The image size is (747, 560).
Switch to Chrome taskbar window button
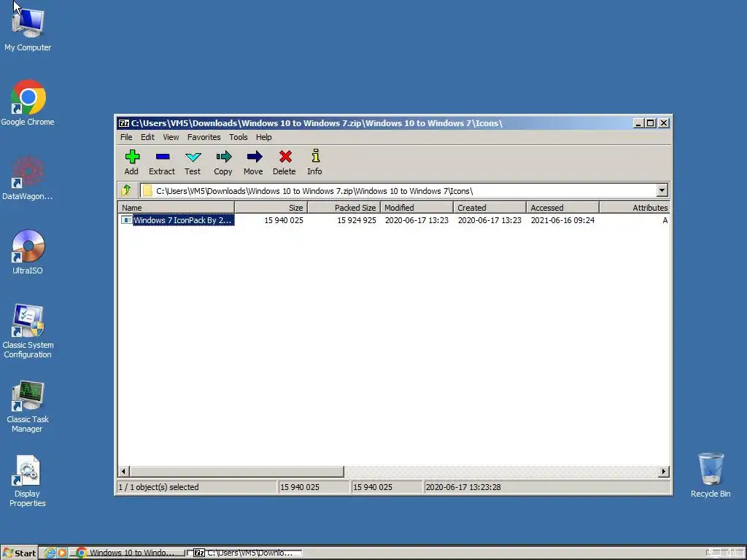click(128, 553)
